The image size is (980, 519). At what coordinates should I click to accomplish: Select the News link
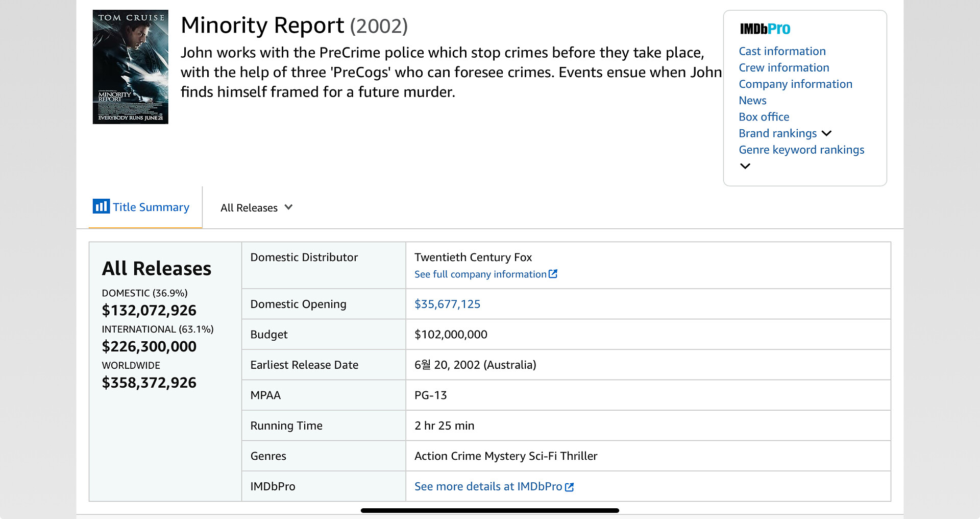point(752,101)
